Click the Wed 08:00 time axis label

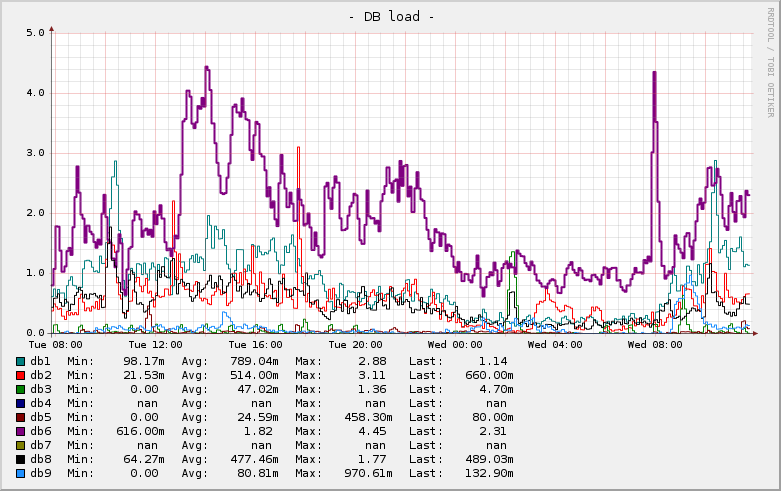tap(655, 344)
